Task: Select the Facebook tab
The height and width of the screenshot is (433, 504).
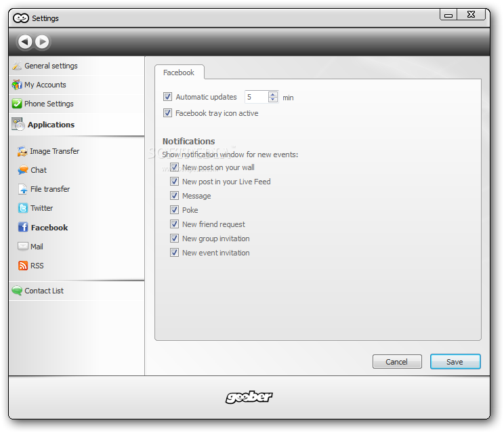Action: pos(179,73)
